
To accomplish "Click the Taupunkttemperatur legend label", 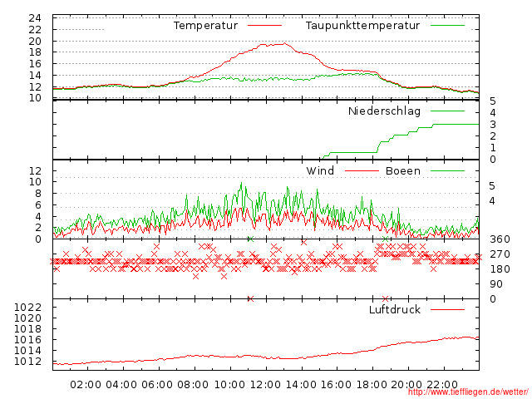I will pos(362,26).
